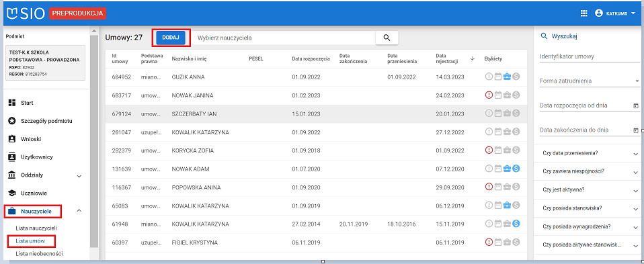Click briefcase icon for contract 679124
Viewport: 644px width, 264px height.
coord(507,114)
